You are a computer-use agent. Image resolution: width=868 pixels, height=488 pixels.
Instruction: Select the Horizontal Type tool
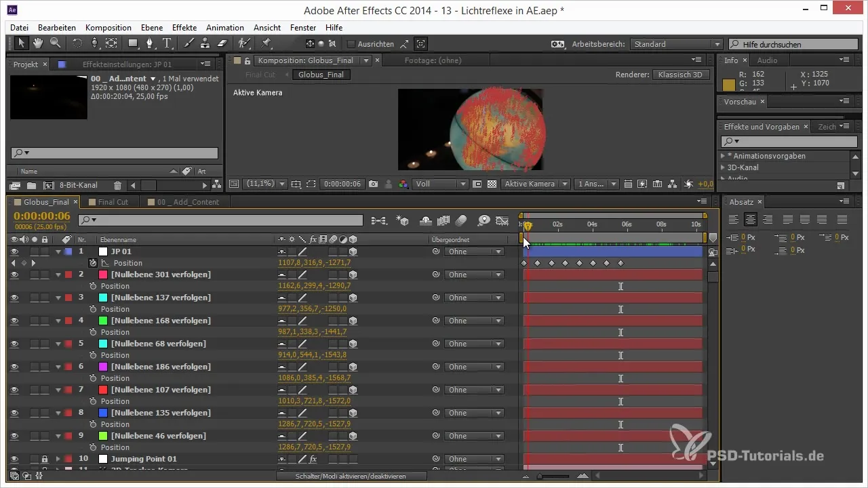coord(167,43)
